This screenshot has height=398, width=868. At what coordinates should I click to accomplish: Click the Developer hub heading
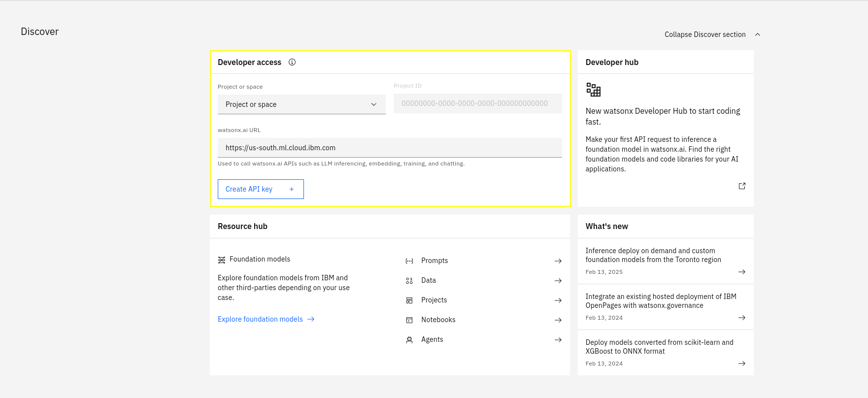[612, 63]
